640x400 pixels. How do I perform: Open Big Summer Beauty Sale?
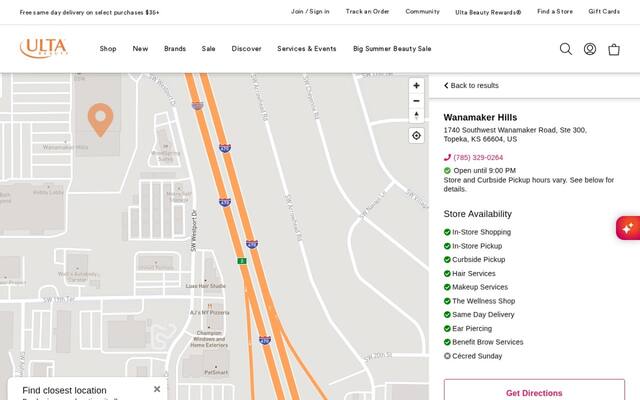(x=392, y=49)
